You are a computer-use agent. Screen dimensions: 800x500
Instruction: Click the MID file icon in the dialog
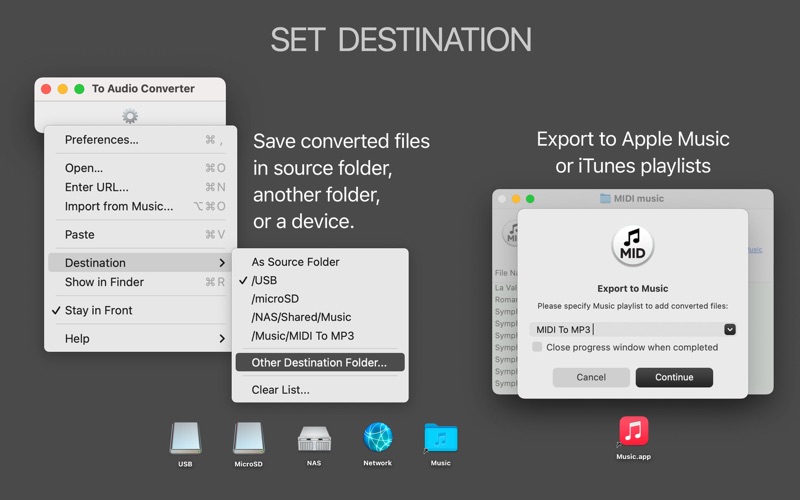pos(633,246)
